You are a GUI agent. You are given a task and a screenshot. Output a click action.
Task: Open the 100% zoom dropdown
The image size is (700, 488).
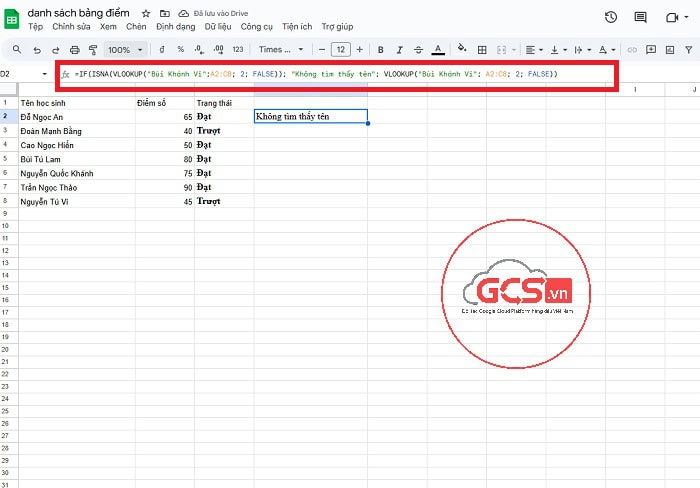pos(125,49)
